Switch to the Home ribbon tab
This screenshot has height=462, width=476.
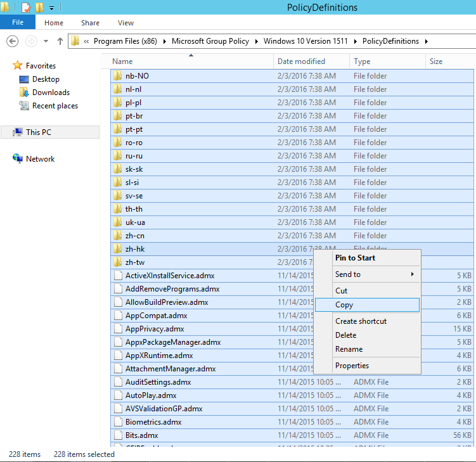[x=54, y=23]
